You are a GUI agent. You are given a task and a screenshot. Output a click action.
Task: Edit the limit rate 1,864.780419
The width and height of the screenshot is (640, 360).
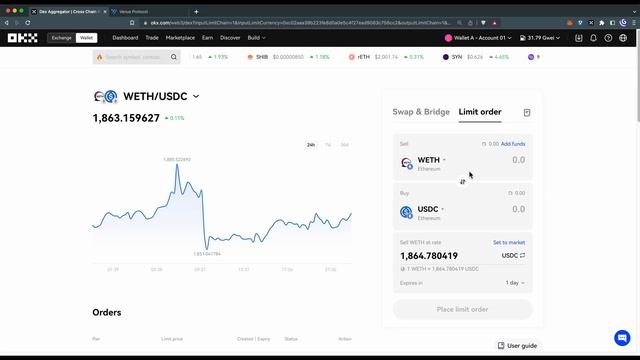[429, 256]
